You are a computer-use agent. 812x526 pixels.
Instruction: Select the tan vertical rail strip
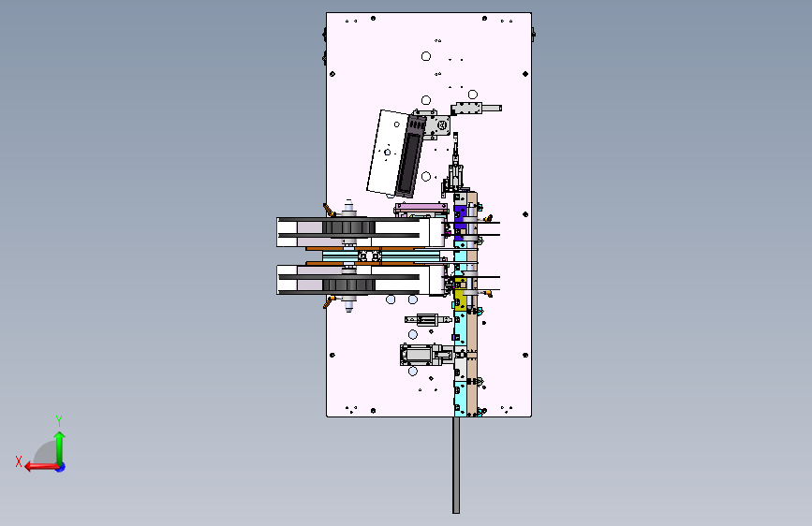tap(472, 304)
